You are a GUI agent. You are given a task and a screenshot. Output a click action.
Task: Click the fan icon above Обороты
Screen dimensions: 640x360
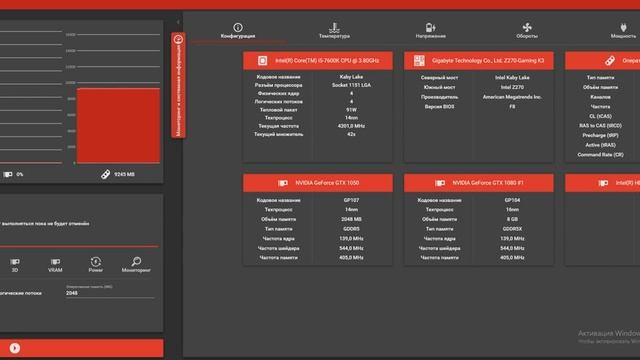coord(527,27)
